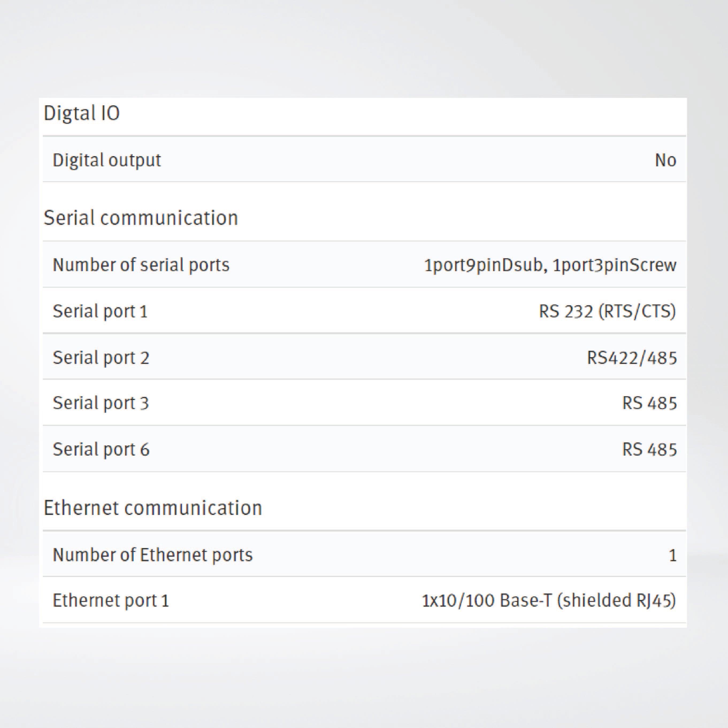
Task: Click the Serial communication section heading
Action: (x=141, y=218)
